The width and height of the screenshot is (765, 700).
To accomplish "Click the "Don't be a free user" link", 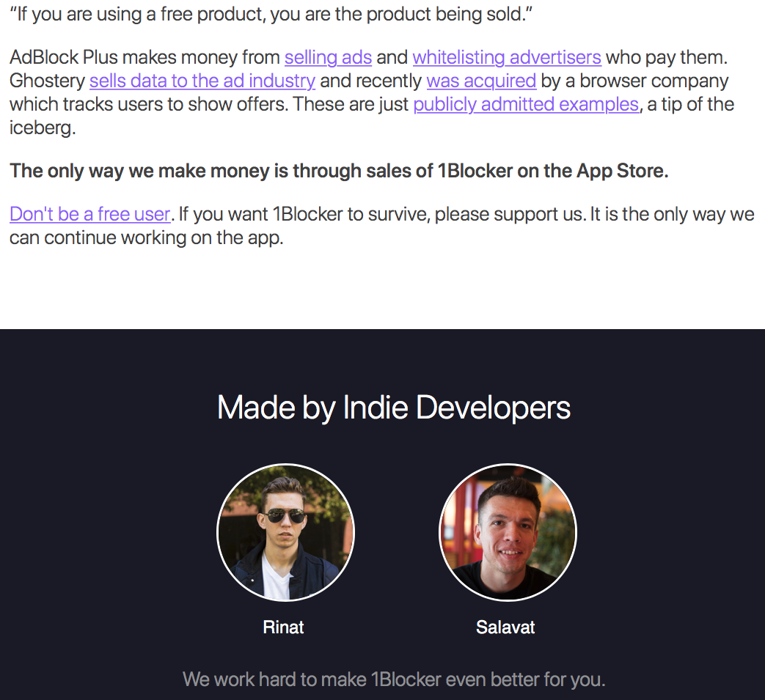I will tap(89, 214).
